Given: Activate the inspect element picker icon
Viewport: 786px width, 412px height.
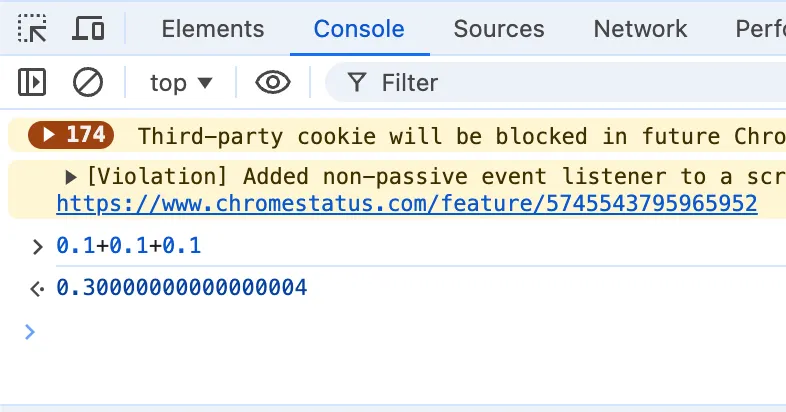Looking at the screenshot, I should (33, 29).
